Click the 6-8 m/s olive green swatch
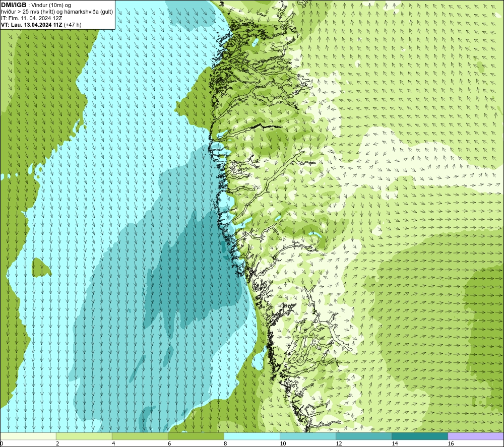This screenshot has height=447, width=504. click(196, 436)
